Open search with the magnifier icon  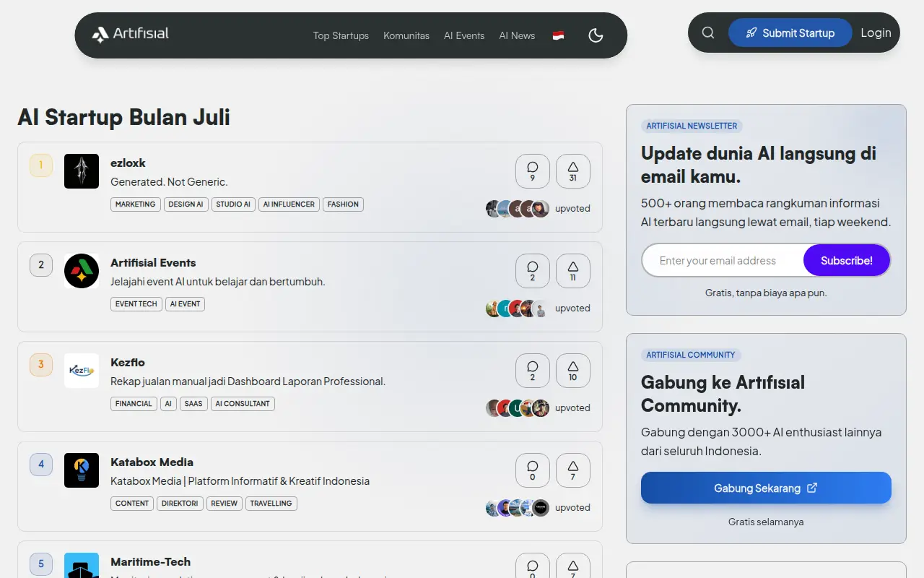click(708, 33)
